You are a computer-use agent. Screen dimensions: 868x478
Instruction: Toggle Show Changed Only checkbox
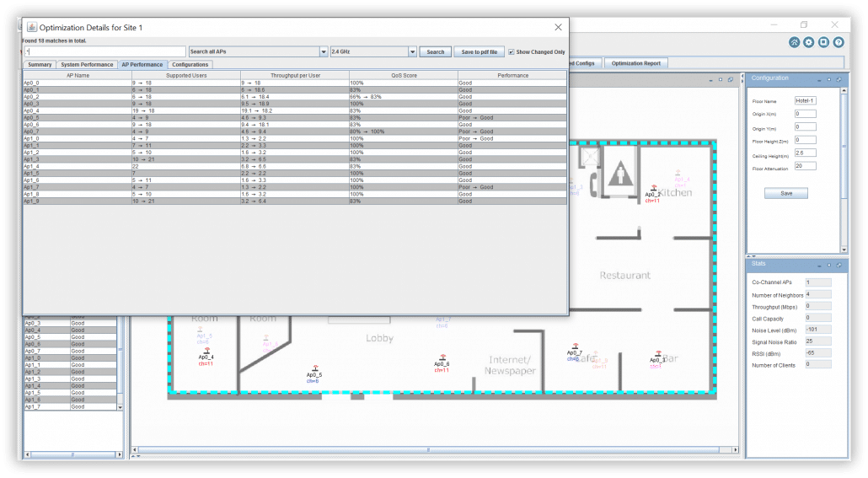coord(511,51)
